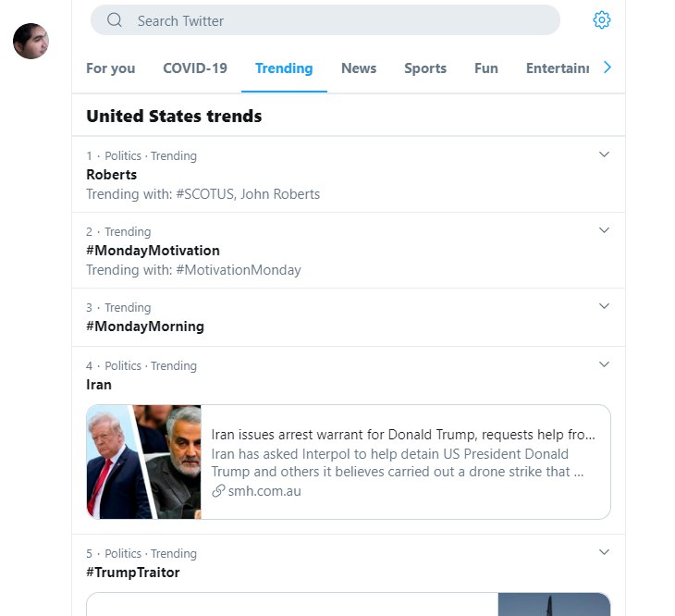The image size is (675, 616).
Task: Open the Iran arrest warrant article thumbnail
Action: [x=143, y=462]
